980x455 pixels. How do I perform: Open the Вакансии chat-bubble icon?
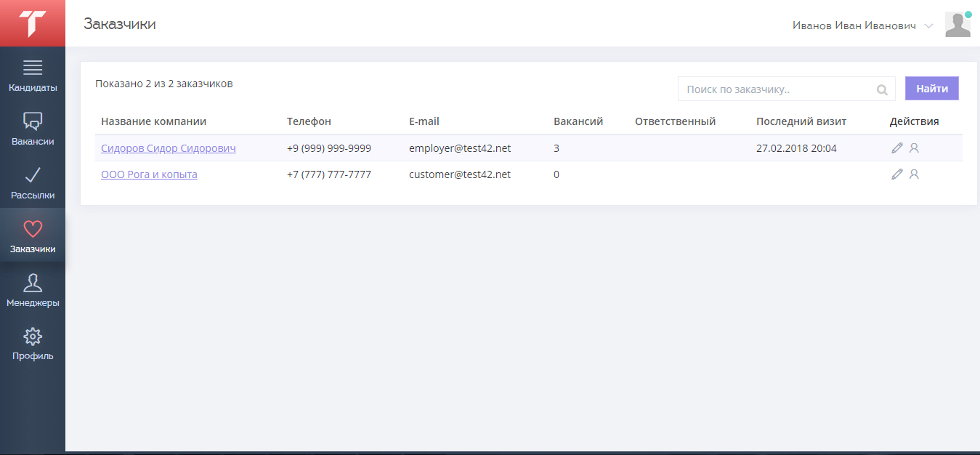[x=33, y=121]
